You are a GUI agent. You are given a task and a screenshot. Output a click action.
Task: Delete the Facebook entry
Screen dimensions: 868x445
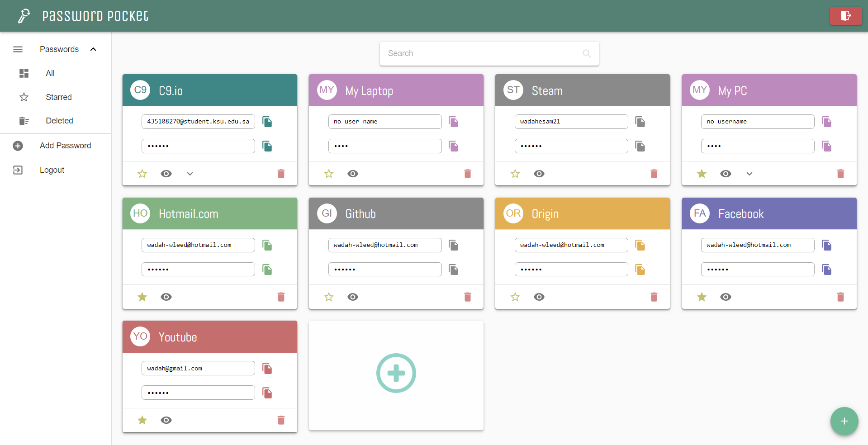(840, 297)
